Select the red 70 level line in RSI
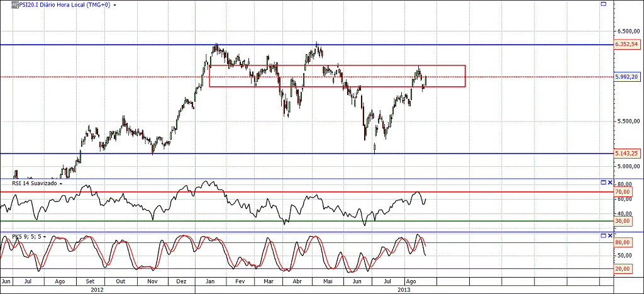Image resolution: width=644 pixels, height=294 pixels. pos(306,191)
